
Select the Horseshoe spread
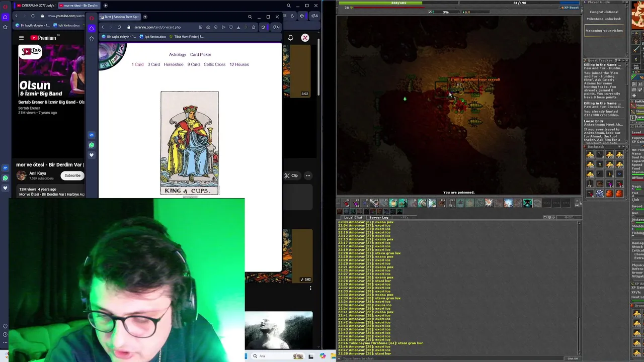174,64
